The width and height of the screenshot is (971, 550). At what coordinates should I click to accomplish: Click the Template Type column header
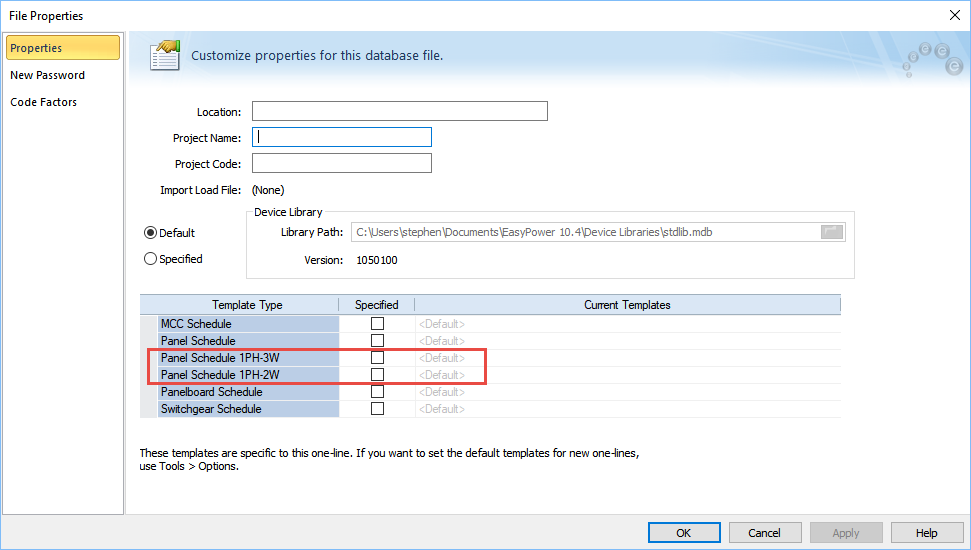point(247,305)
